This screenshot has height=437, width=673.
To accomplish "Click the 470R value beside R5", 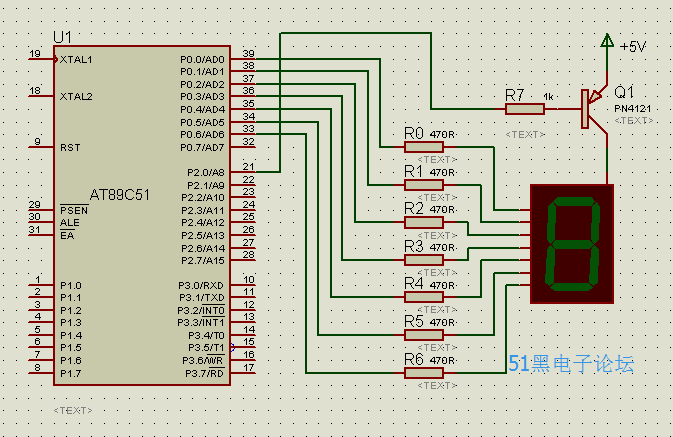I will [442, 323].
